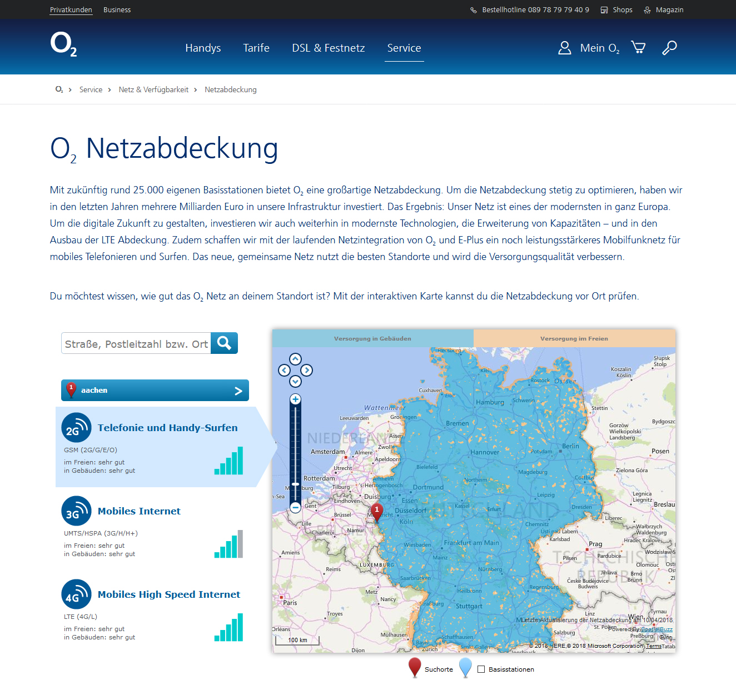
Task: Click the phone icon beside Bestellhotline
Action: pos(474,10)
